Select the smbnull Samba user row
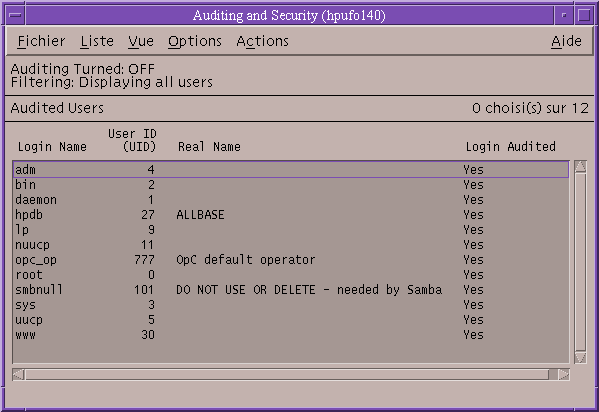This screenshot has height=412, width=599. 291,289
